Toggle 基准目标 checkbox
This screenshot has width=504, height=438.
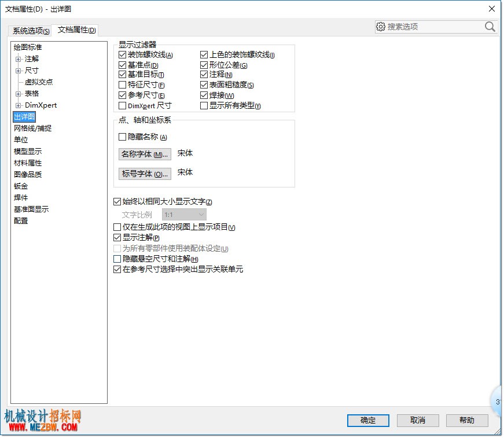[123, 75]
